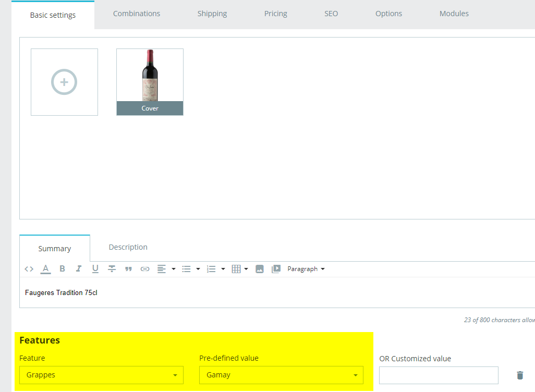Image resolution: width=535 pixels, height=392 pixels.
Task: Open the source code view icon
Action: pyautogui.click(x=29, y=269)
